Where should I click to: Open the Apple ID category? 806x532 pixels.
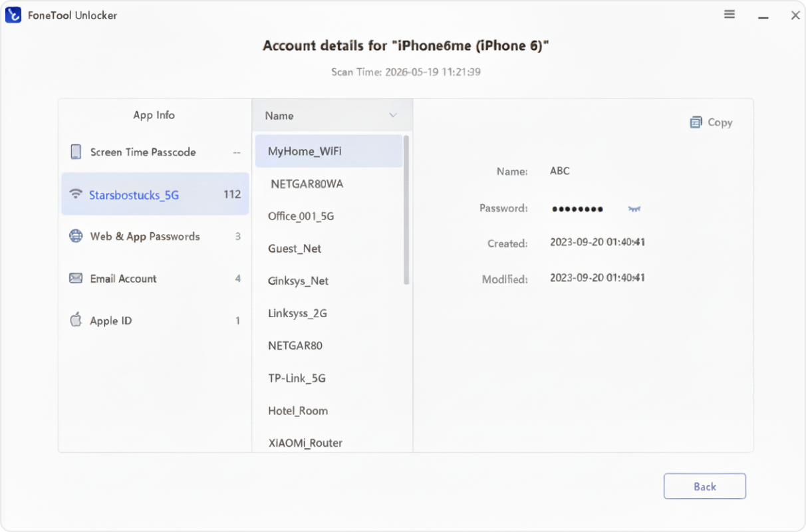tap(155, 321)
